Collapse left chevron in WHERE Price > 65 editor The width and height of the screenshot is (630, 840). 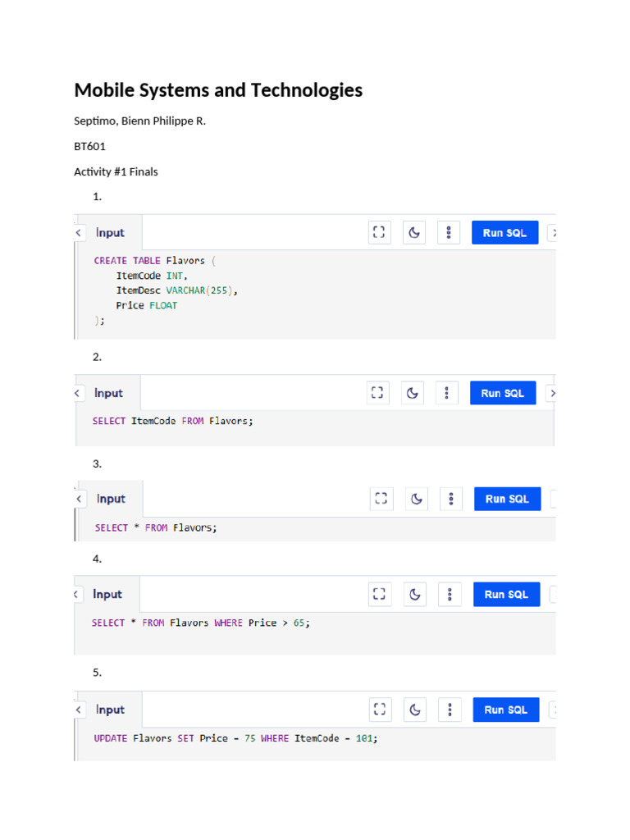tap(77, 594)
